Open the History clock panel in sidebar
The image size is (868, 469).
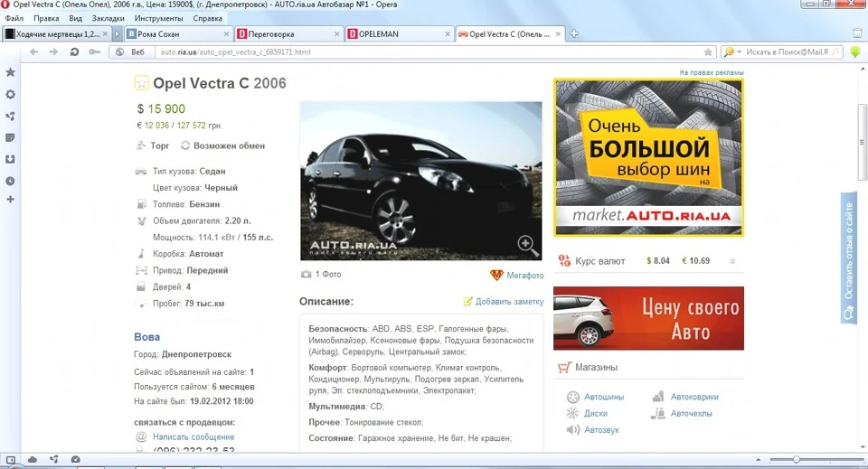(x=10, y=181)
